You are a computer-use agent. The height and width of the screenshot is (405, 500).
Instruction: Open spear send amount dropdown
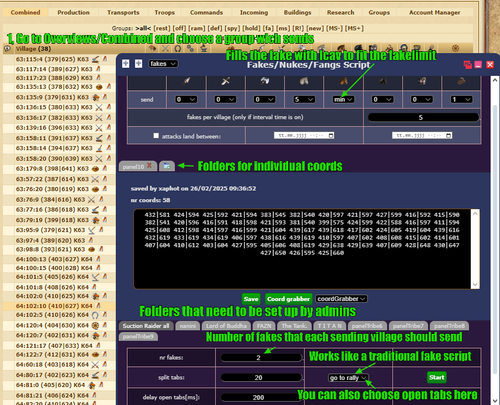coord(186,99)
